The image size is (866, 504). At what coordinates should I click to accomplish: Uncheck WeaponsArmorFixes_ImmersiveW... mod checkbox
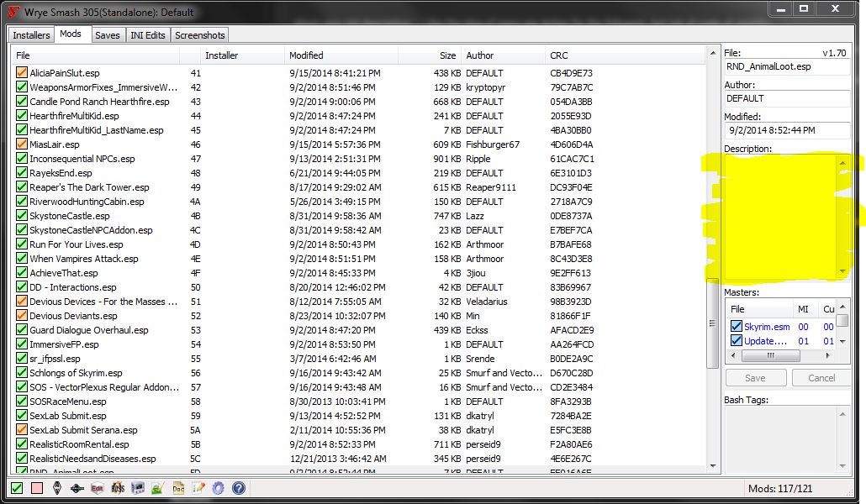(x=22, y=87)
